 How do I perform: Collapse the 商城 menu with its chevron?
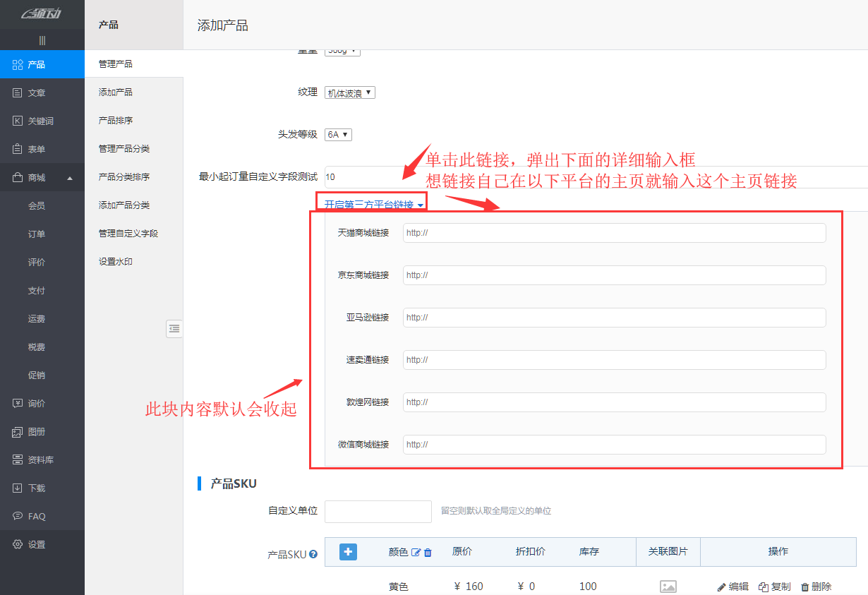(70, 177)
